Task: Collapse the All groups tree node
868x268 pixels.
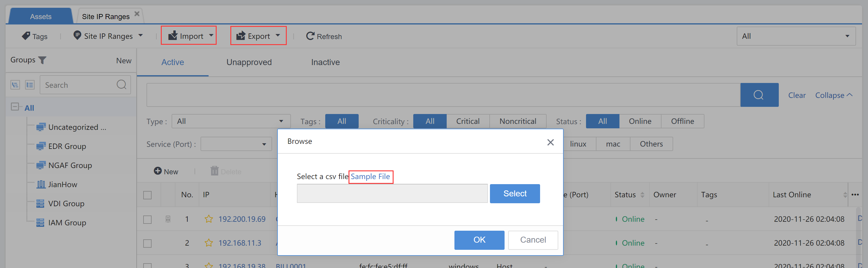Action: click(15, 107)
